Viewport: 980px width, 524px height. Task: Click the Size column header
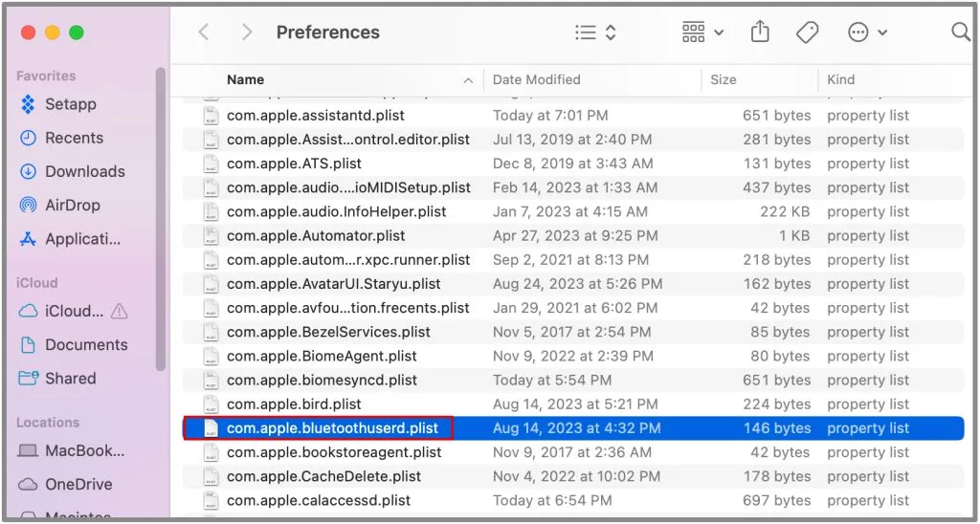pos(723,79)
